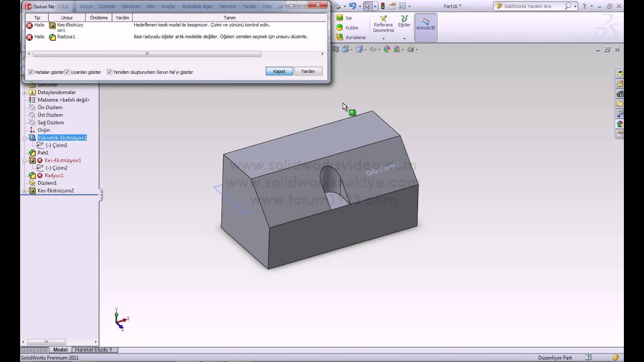Open Select tool dropdown arrow
The height and width of the screenshot is (362, 644).
(375, 6)
